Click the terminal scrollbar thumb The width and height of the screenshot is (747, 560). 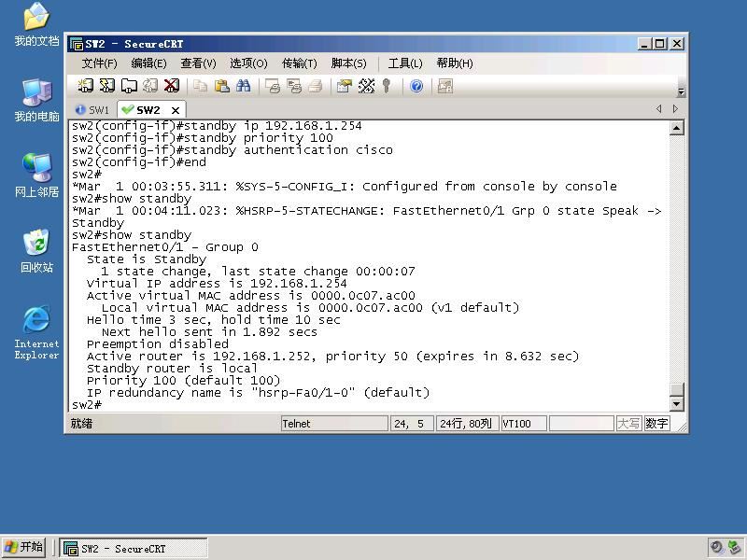click(676, 389)
